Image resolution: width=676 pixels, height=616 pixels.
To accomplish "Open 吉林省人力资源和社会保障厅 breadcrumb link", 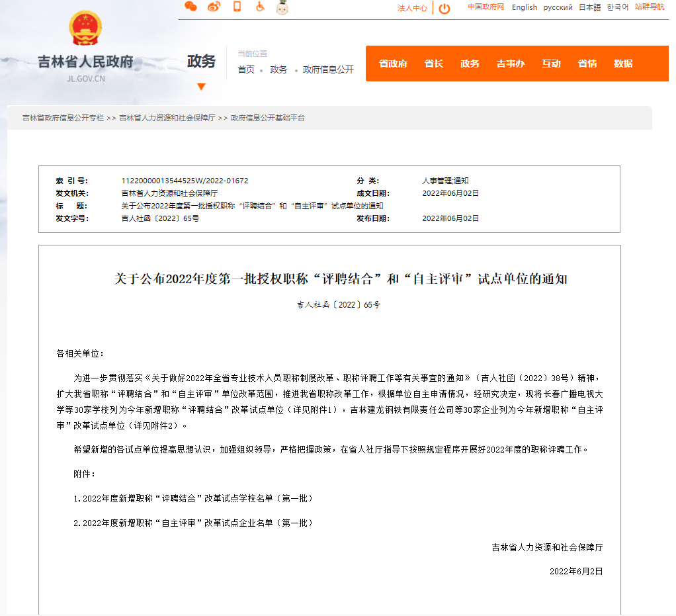I will point(167,118).
